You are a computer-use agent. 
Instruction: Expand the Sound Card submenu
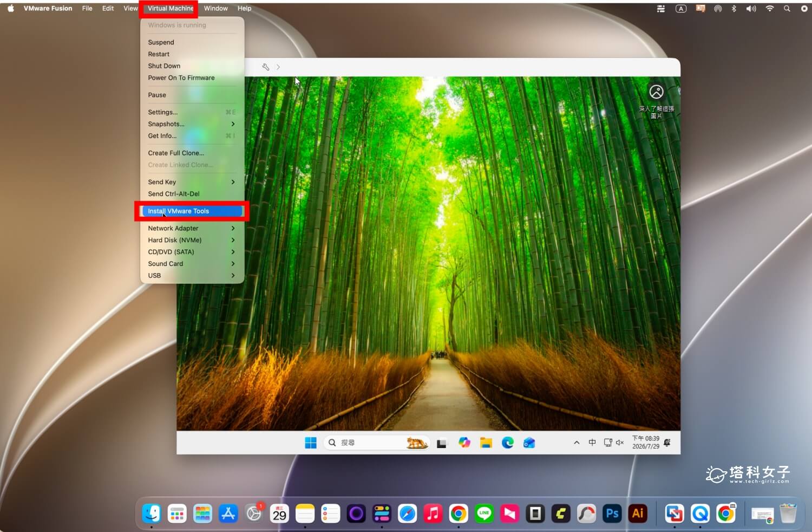(x=192, y=264)
